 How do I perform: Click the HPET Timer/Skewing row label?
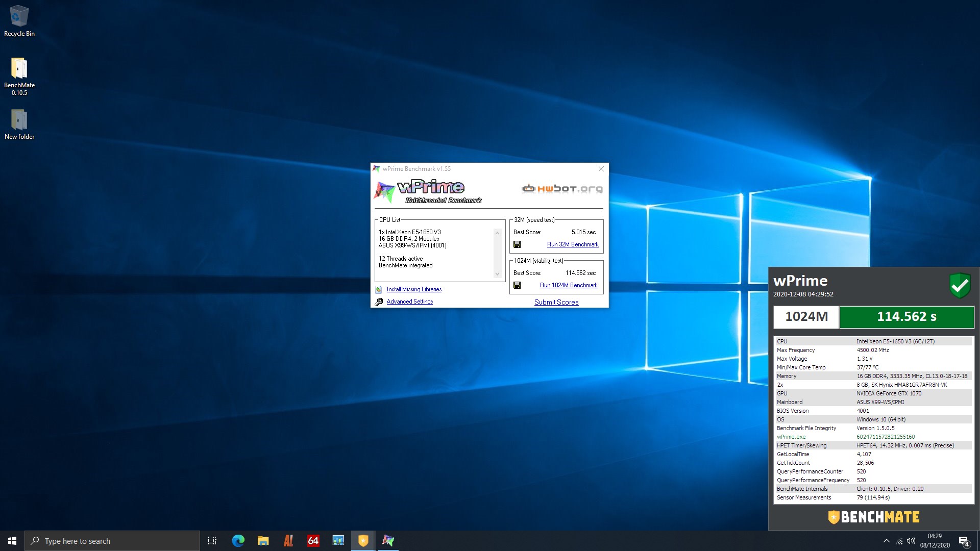[801, 445]
